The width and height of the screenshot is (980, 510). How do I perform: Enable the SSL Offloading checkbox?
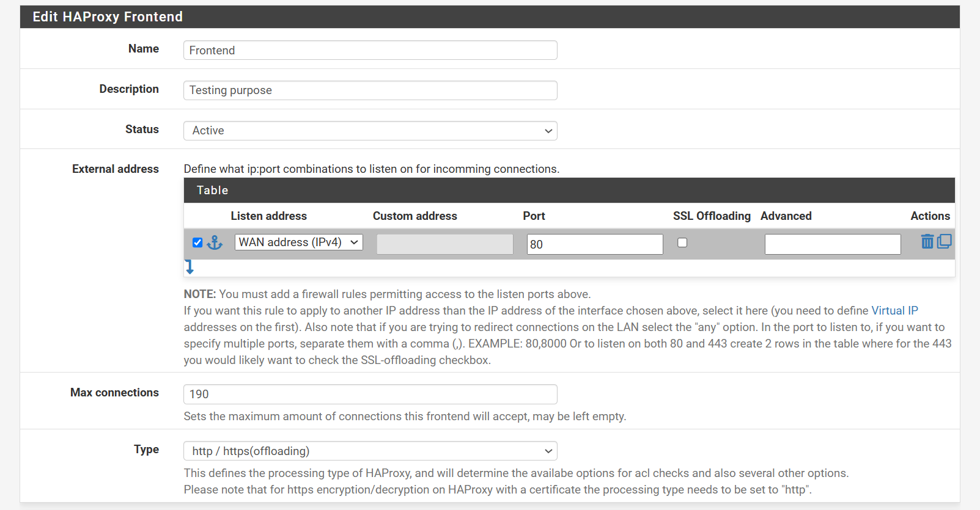682,242
